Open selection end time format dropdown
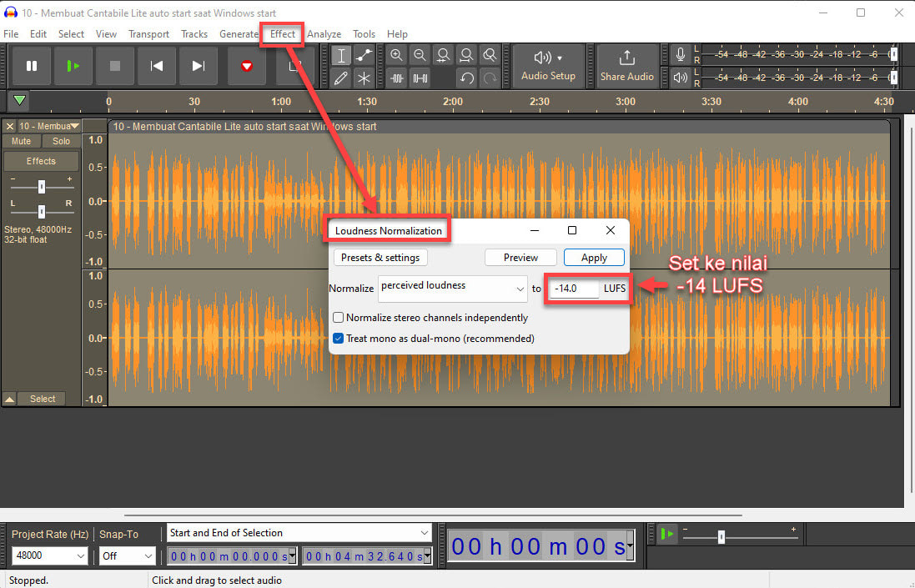Viewport: 915px width, 588px height. pos(428,556)
